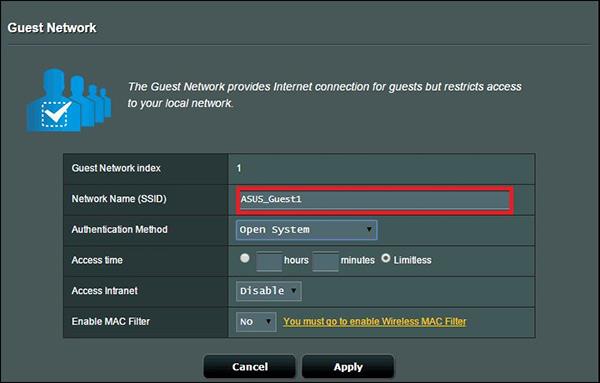
Task: Click the Apply button
Action: [x=348, y=367]
